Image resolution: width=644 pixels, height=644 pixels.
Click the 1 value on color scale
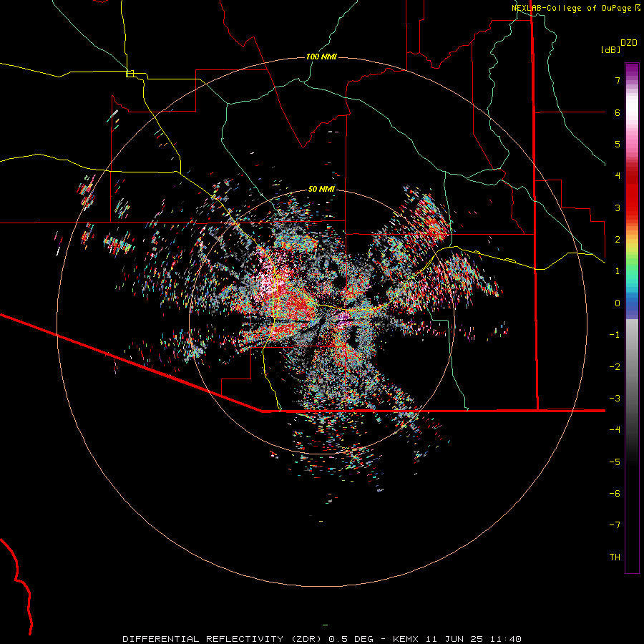point(618,271)
